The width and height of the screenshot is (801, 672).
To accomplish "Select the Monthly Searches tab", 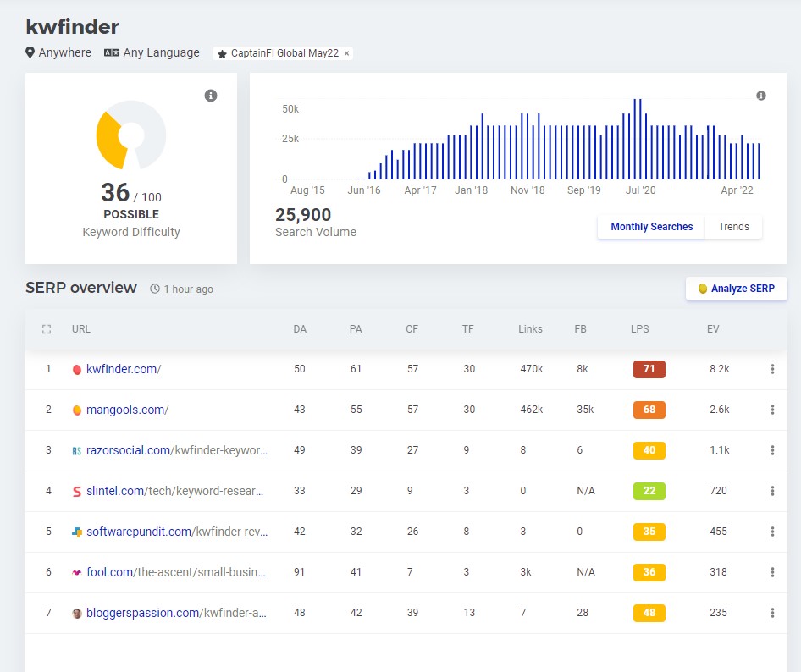I will 651,227.
